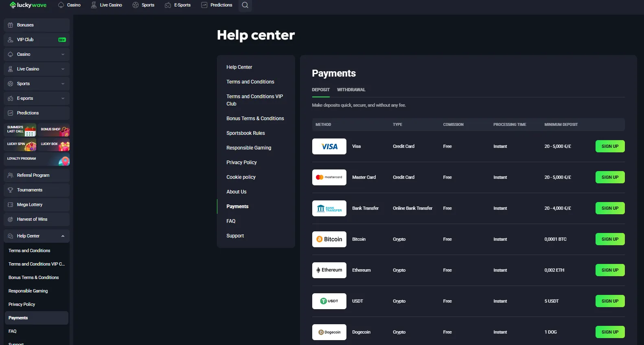Expand the Live Casino sidebar chevron
The height and width of the screenshot is (345, 644).
(63, 69)
